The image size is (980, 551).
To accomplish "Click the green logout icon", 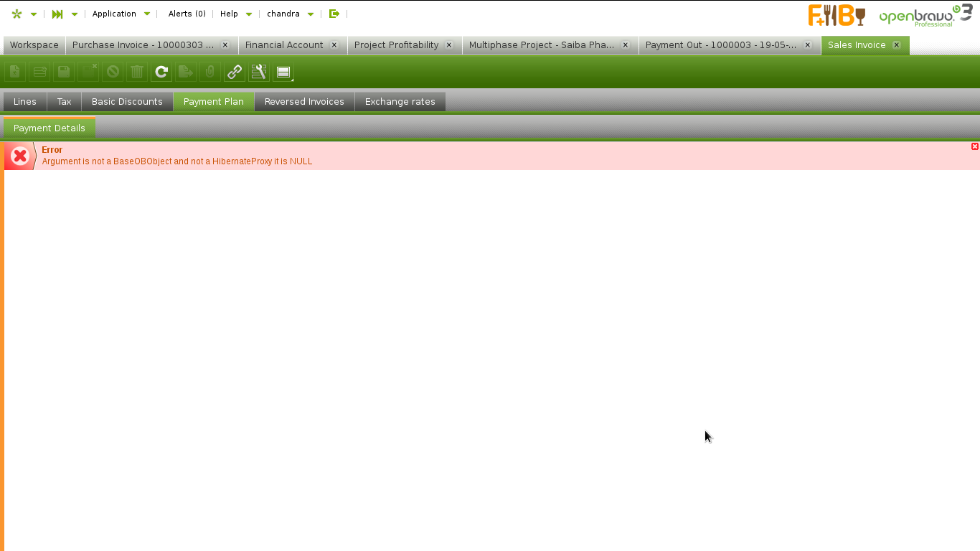I will pyautogui.click(x=334, y=14).
